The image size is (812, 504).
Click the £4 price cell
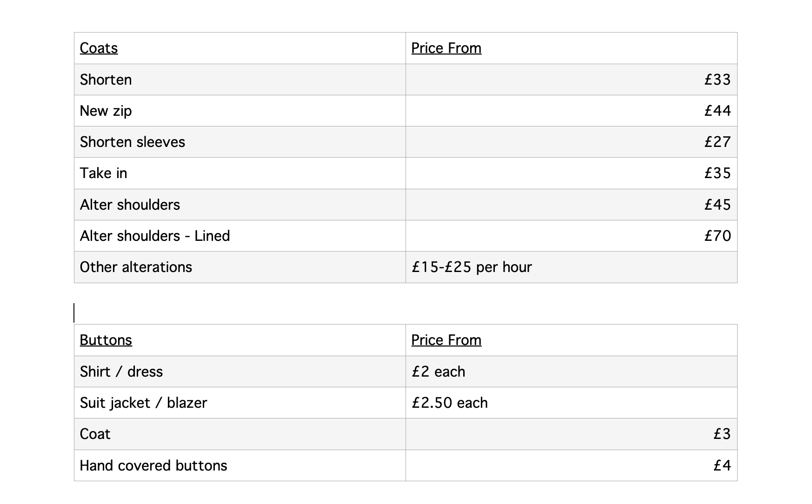(x=571, y=465)
